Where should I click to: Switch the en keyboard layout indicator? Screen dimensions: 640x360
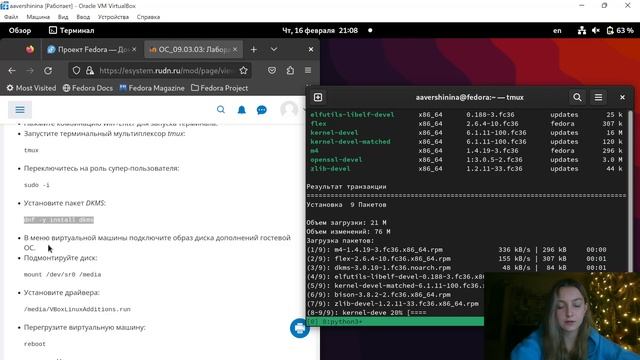(x=557, y=30)
